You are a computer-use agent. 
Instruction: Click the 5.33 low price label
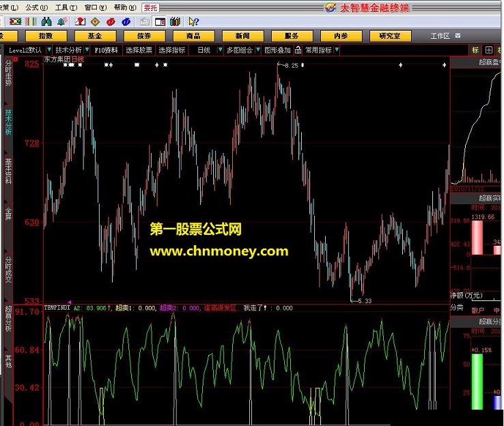[365, 301]
